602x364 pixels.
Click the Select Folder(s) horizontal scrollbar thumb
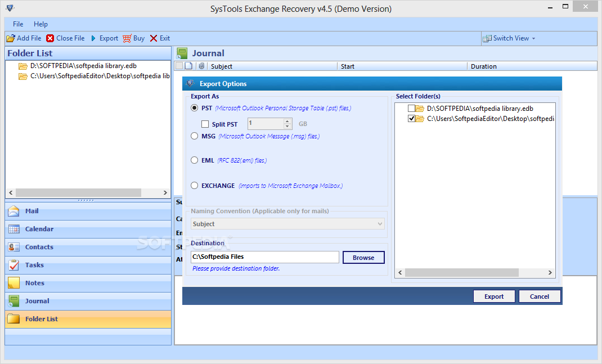pos(462,273)
